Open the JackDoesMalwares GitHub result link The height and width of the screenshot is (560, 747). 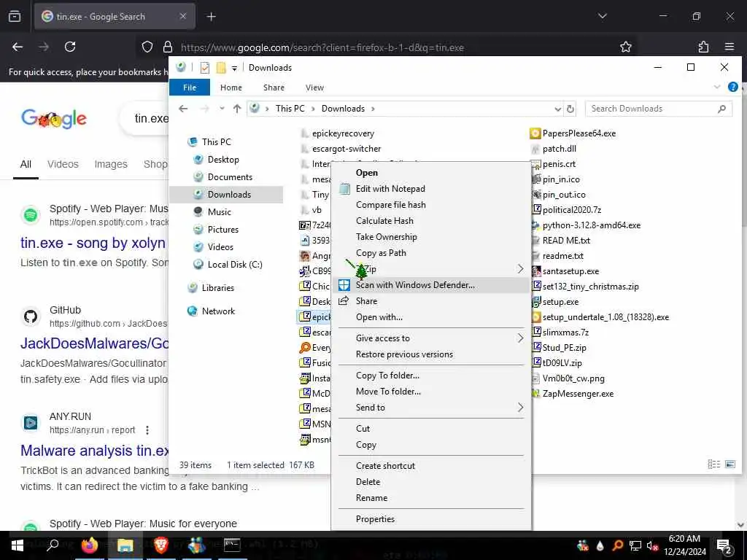[94, 343]
